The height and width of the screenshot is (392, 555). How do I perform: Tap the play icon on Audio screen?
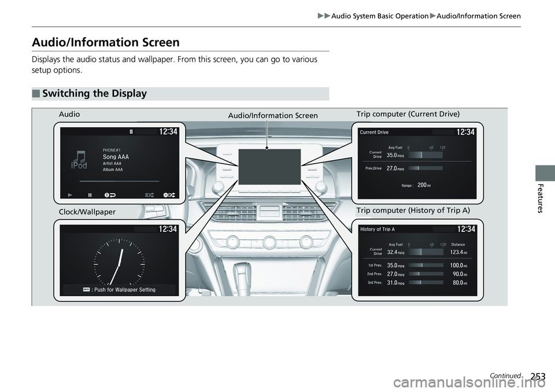(70, 195)
